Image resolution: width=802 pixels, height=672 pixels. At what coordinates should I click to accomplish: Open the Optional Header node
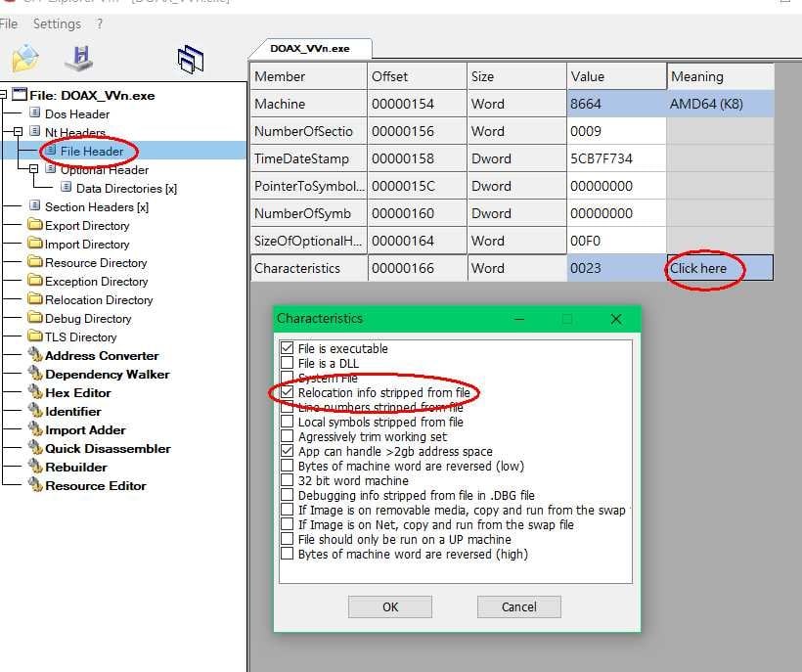(105, 170)
